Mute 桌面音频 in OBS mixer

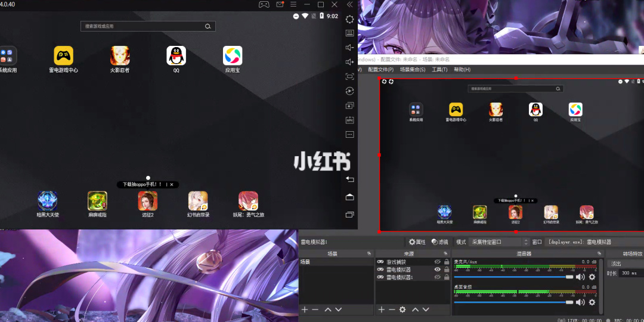pyautogui.click(x=580, y=302)
